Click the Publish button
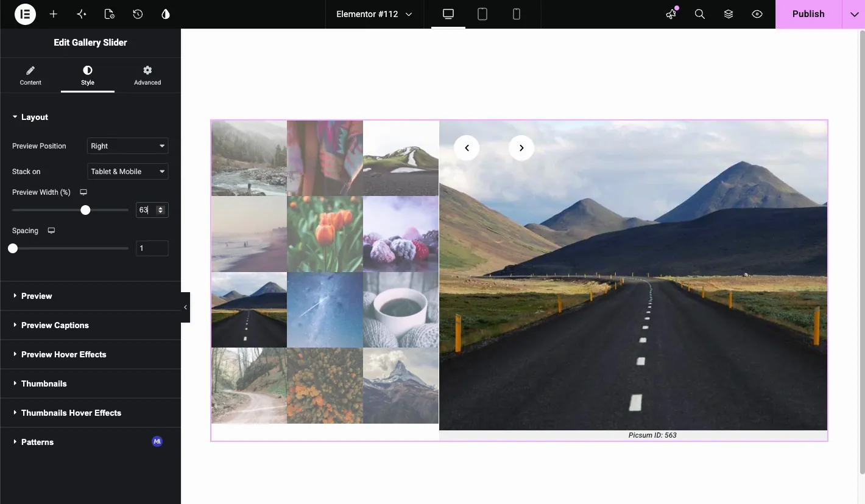 coord(808,14)
